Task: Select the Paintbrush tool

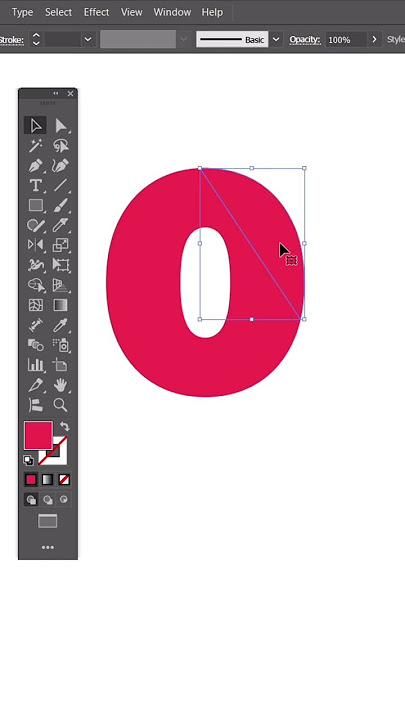Action: coord(61,205)
